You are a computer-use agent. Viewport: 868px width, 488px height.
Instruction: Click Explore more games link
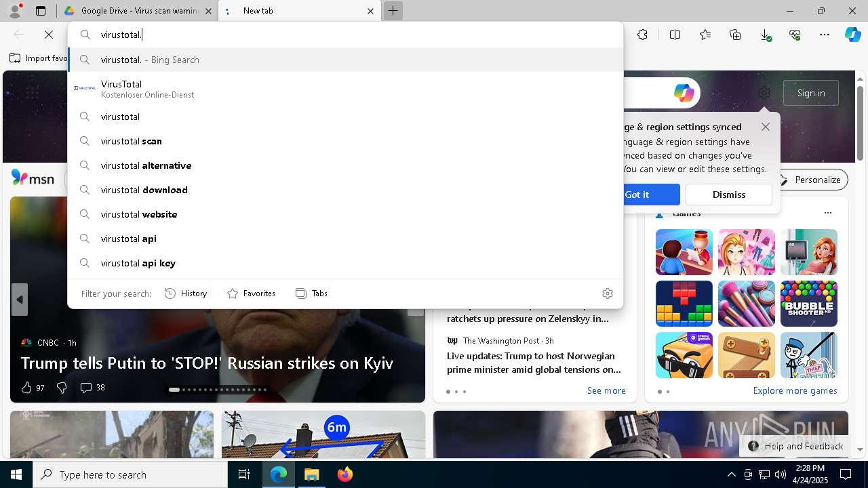[x=795, y=390]
